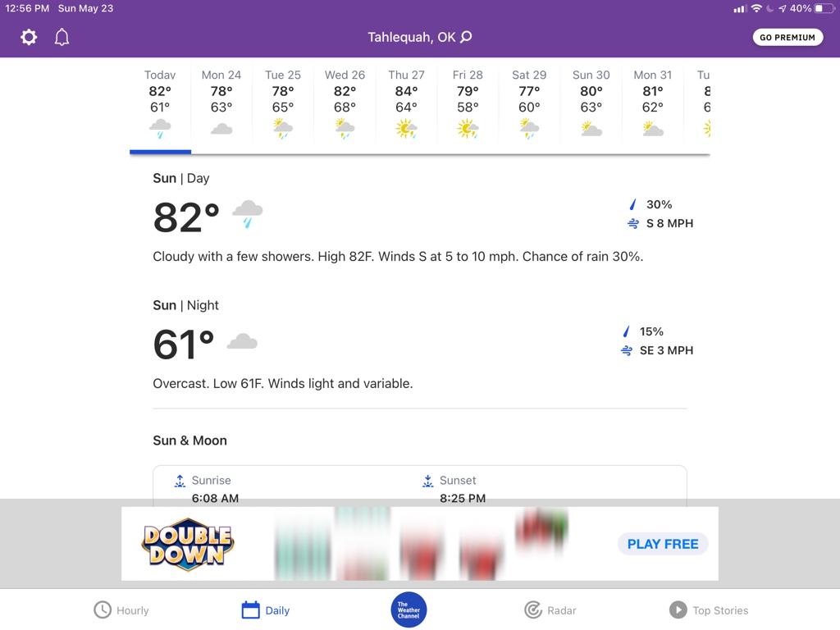
Task: Tap the Sunrise icon
Action: (x=180, y=481)
